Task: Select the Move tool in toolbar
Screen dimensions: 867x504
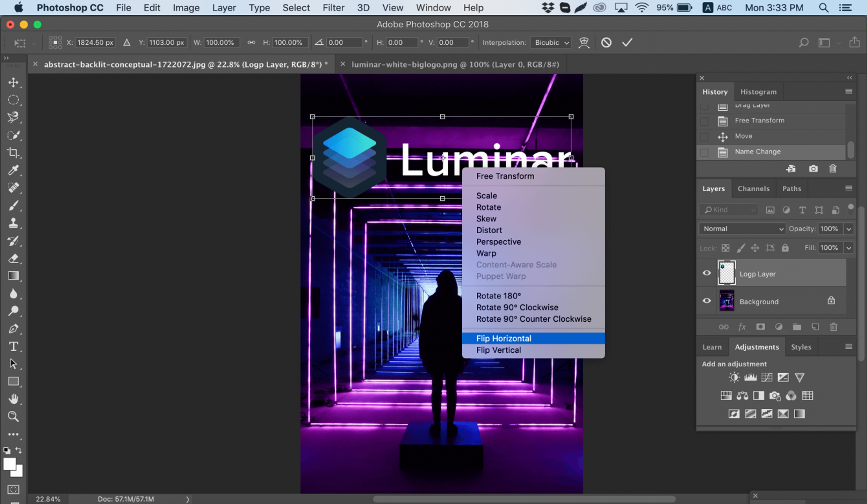Action: coord(14,82)
